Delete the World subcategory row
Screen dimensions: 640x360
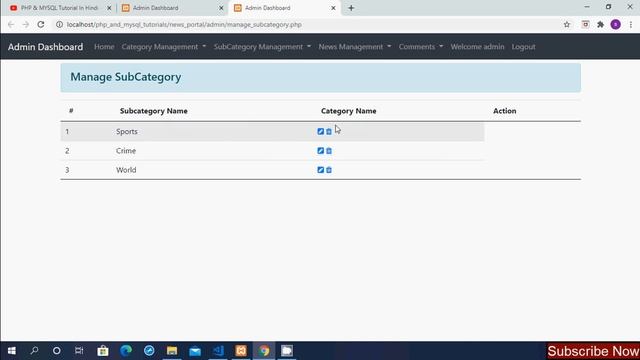click(x=329, y=170)
